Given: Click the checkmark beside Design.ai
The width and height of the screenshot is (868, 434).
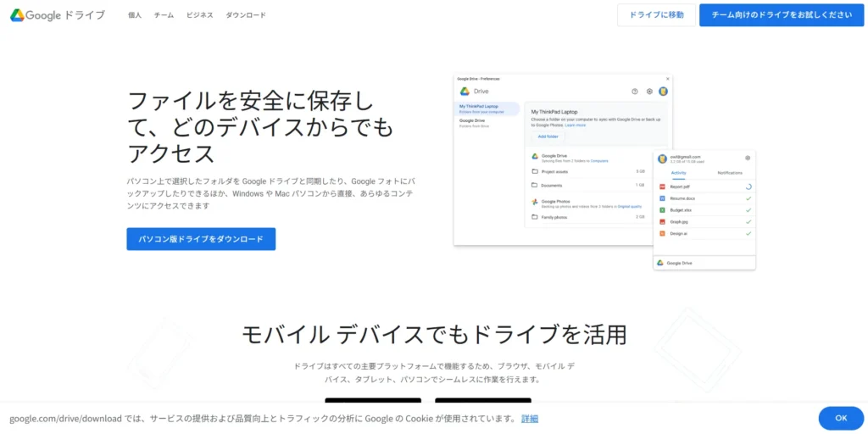Looking at the screenshot, I should [x=748, y=234].
